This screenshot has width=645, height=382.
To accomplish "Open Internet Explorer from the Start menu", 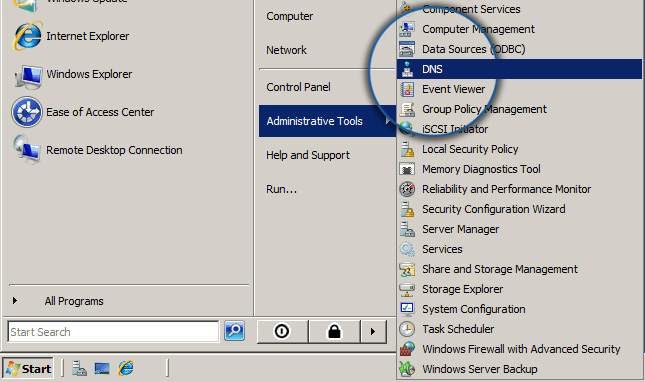I will (x=72, y=36).
